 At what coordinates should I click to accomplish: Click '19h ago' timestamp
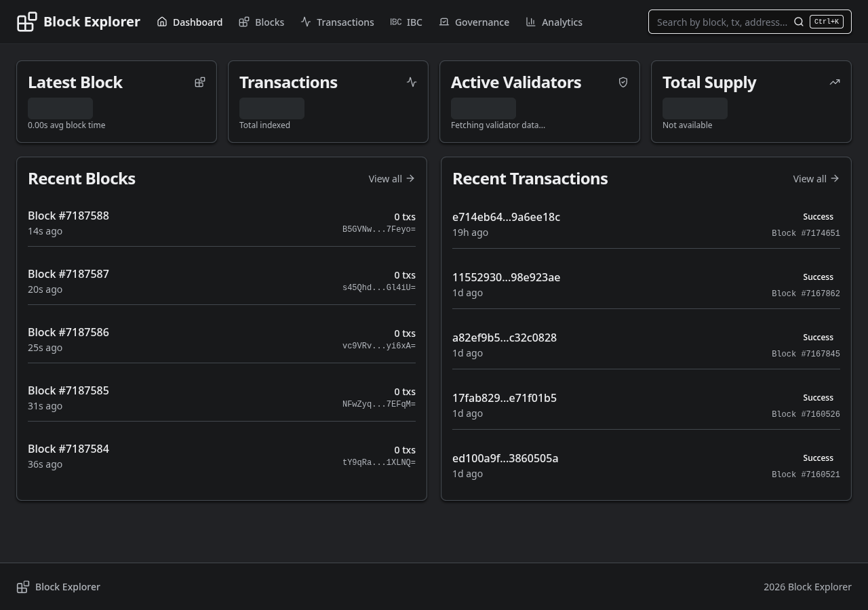[x=470, y=232]
